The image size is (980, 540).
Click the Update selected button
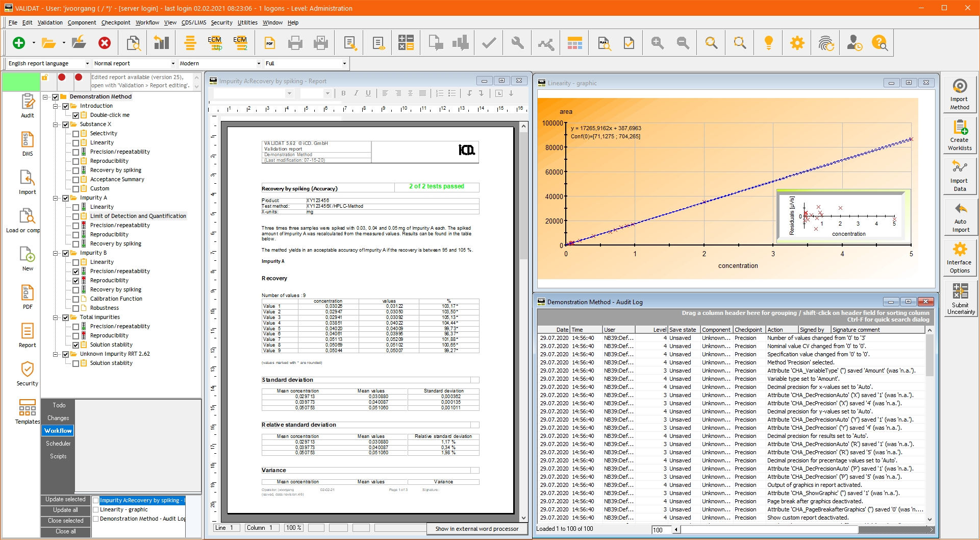pos(65,499)
